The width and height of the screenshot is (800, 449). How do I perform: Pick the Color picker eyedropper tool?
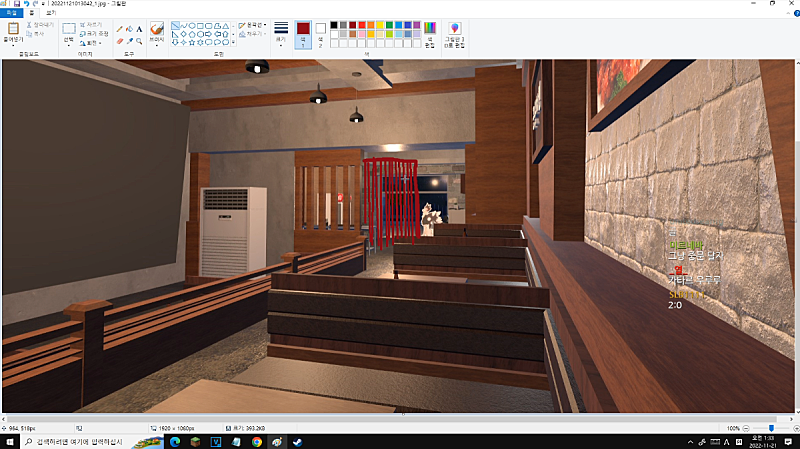(x=129, y=41)
